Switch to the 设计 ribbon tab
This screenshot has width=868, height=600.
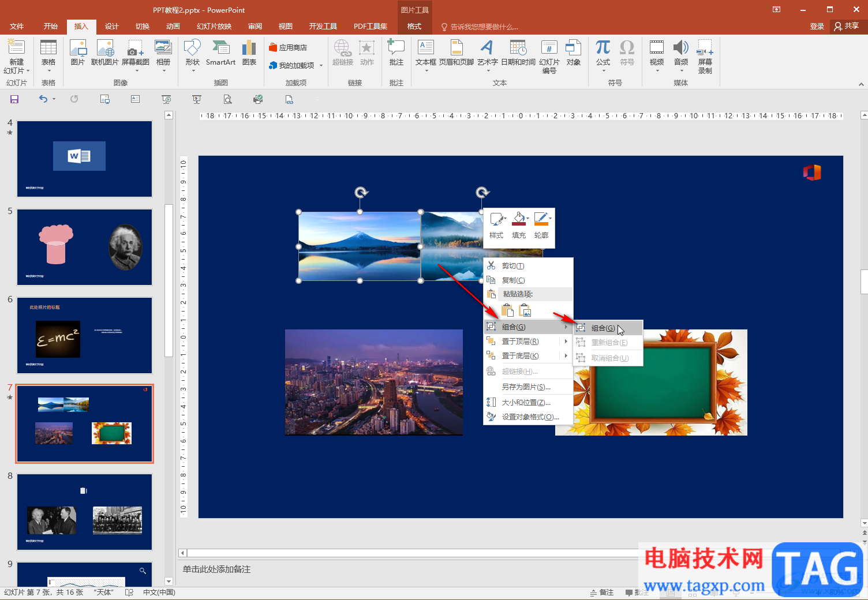coord(112,27)
